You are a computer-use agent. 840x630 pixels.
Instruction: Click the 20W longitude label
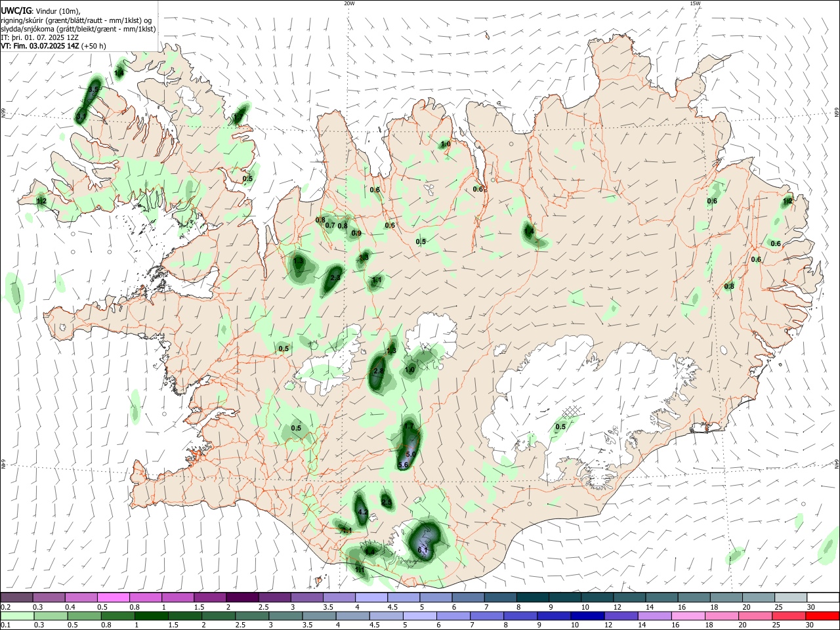pyautogui.click(x=349, y=3)
